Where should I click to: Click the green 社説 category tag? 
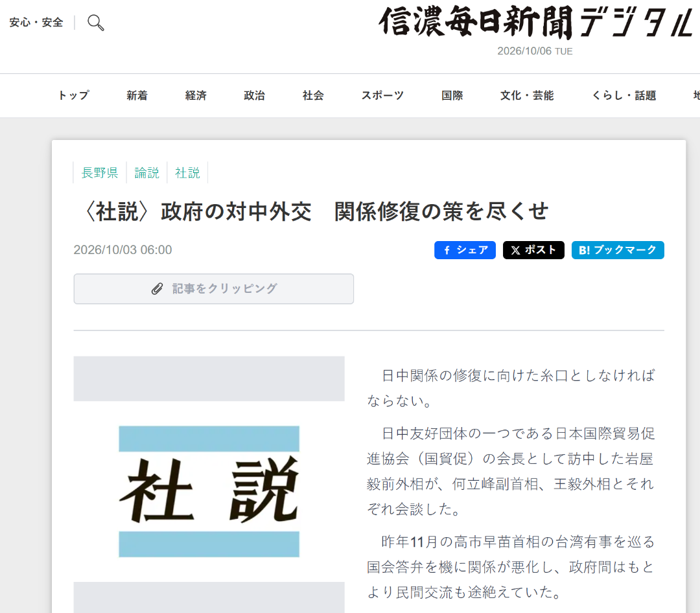[187, 173]
